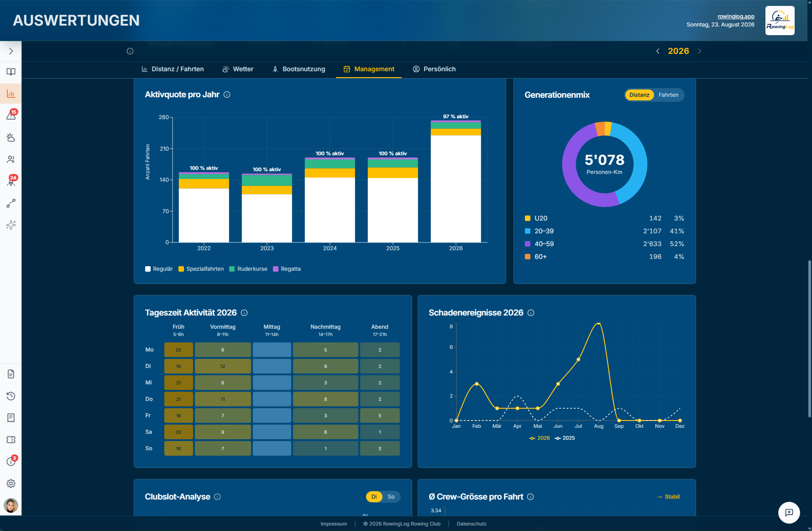The width and height of the screenshot is (812, 531).
Task: Open the routes path icon in sidebar
Action: [11, 203]
